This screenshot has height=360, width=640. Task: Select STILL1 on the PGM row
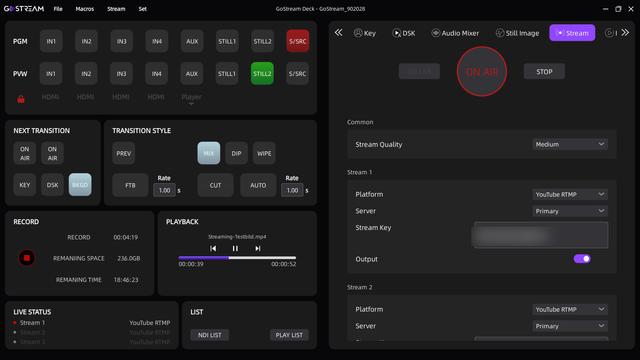click(227, 41)
